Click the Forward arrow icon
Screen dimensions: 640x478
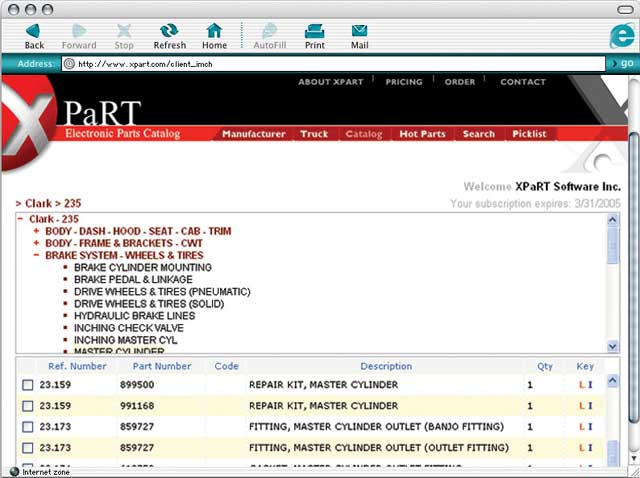79,31
